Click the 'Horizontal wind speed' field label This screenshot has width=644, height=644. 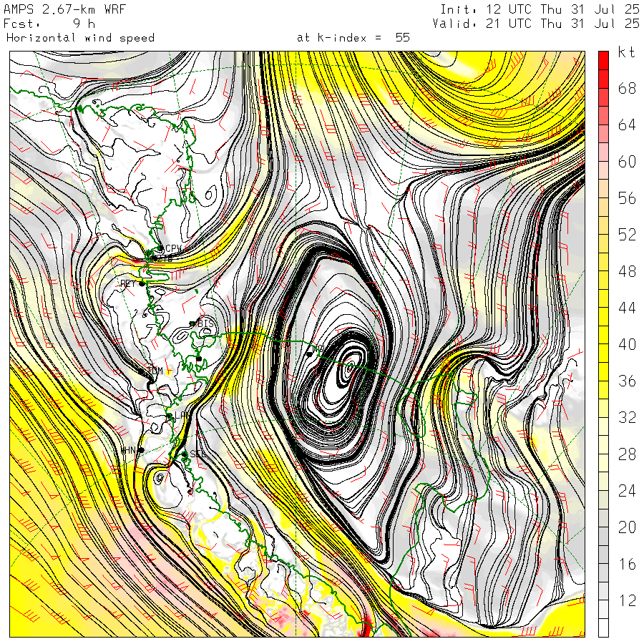(80, 38)
